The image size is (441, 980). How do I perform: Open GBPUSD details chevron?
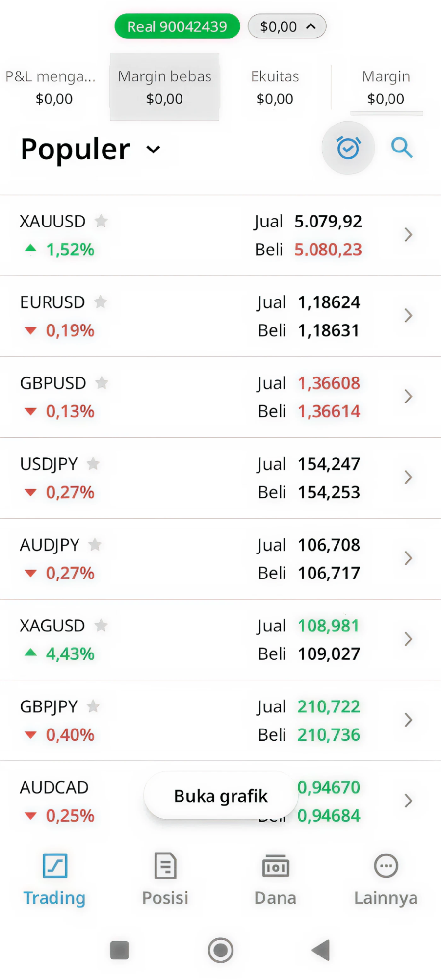(408, 397)
